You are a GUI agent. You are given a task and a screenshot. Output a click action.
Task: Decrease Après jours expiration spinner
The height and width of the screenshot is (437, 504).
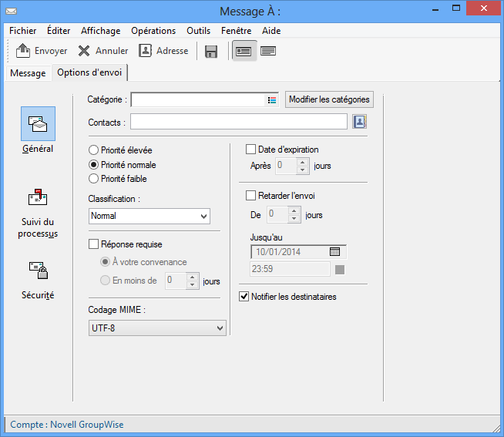[302, 170]
